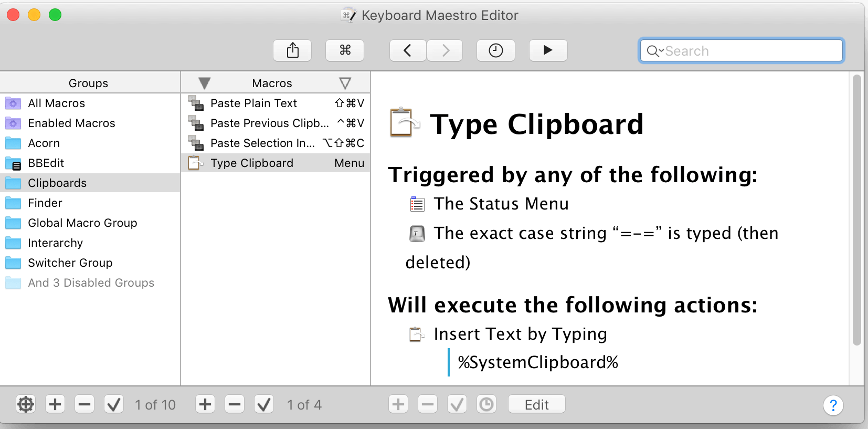Select the Switcher Group
The height and width of the screenshot is (429, 868).
[90, 263]
